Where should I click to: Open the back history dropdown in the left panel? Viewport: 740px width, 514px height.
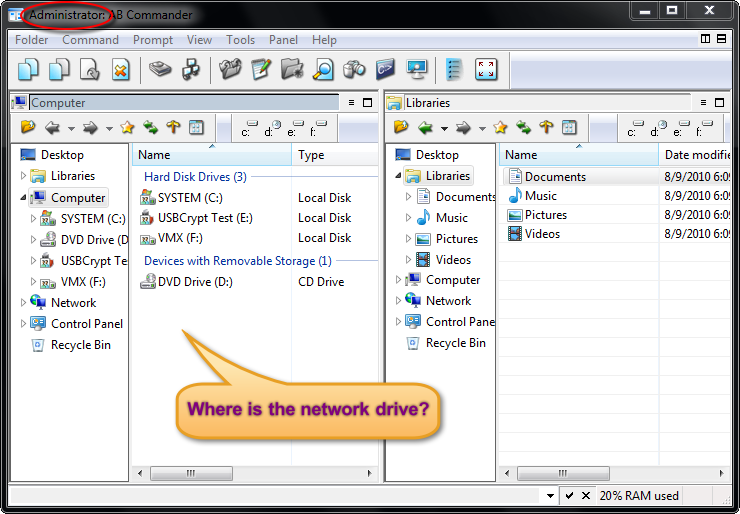71,128
